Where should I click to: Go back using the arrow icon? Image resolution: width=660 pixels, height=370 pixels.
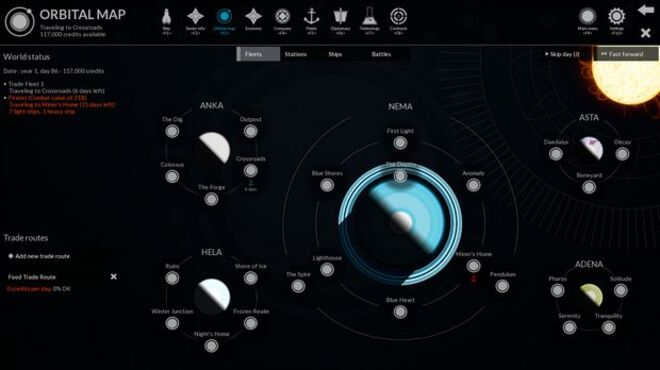[x=646, y=10]
